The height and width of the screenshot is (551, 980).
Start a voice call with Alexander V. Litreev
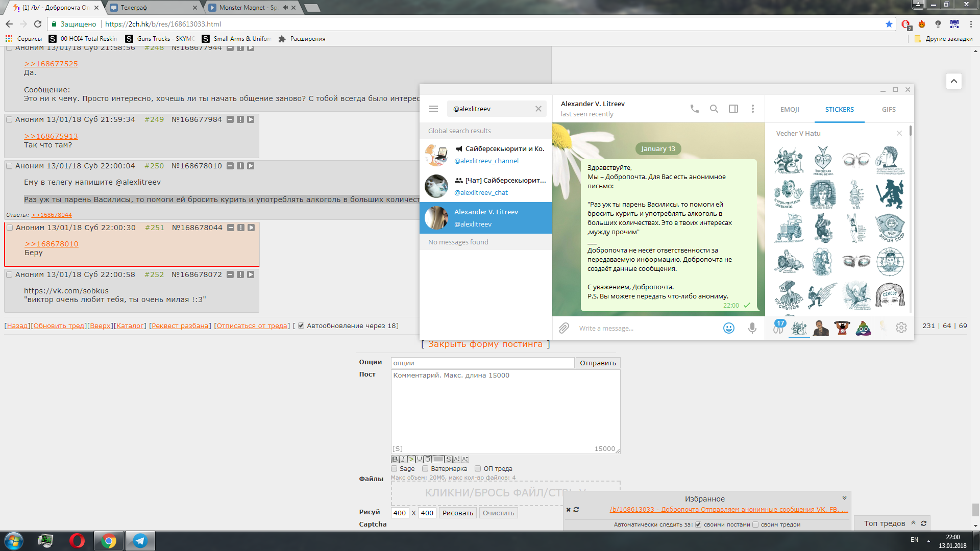pos(695,109)
